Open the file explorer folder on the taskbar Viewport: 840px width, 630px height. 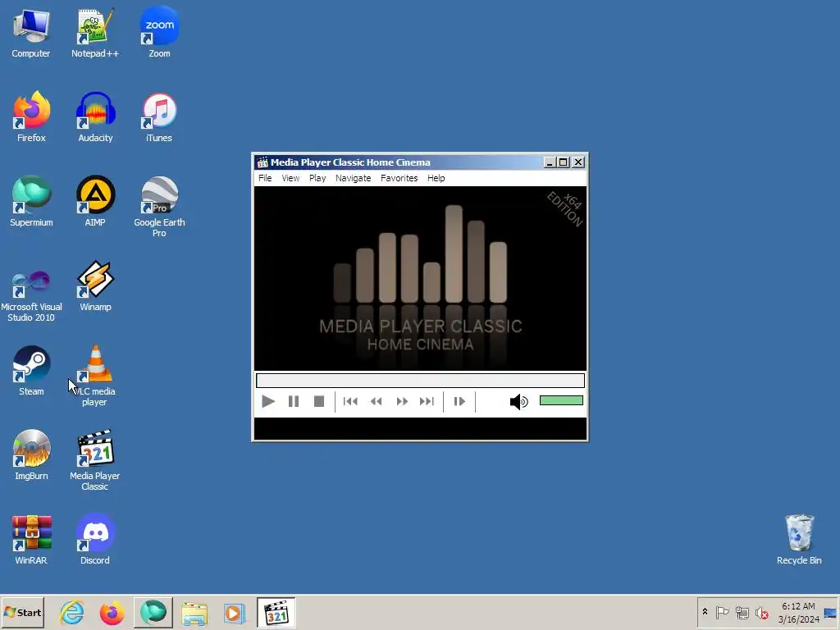coord(194,612)
